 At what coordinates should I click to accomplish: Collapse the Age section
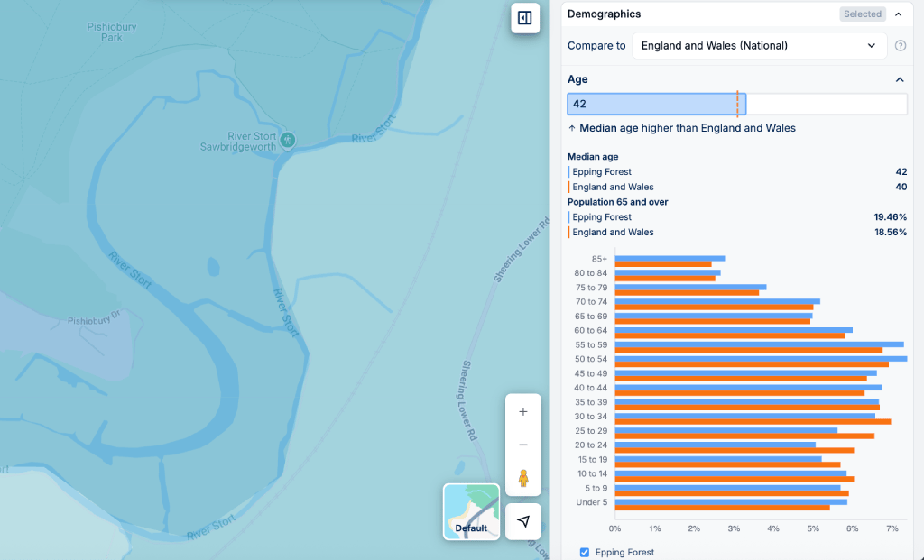pyautogui.click(x=898, y=79)
